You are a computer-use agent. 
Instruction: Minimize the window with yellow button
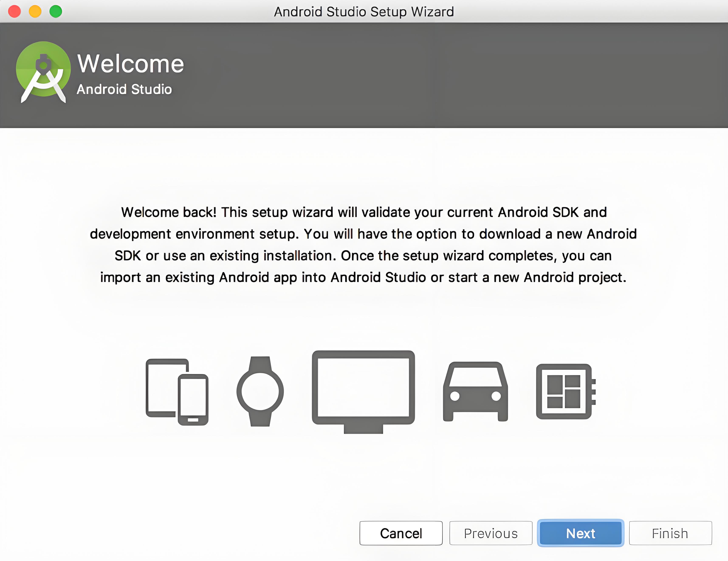pos(35,11)
